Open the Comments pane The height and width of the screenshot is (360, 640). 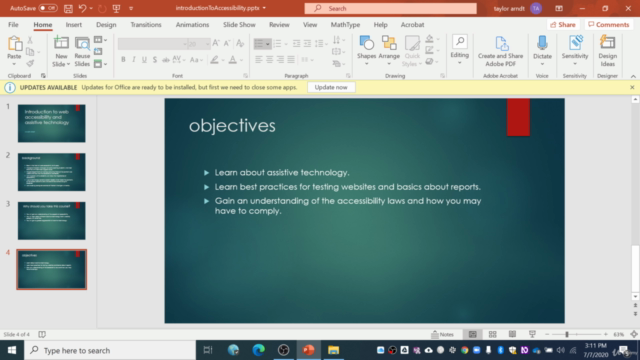[x=609, y=24]
